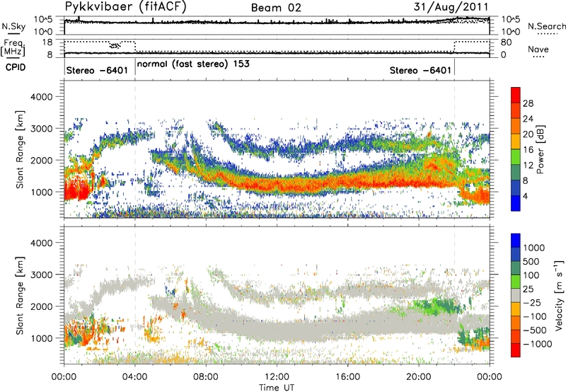Select 'Velocity [m s-1]' colorbar title
566x392 pixels.
point(559,295)
